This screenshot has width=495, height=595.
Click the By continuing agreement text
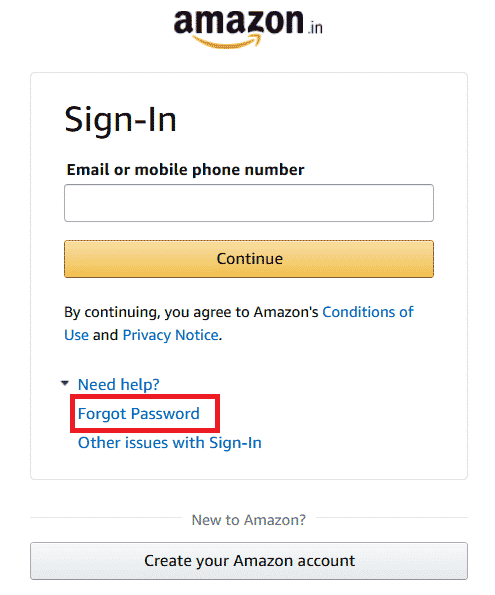coord(191,312)
